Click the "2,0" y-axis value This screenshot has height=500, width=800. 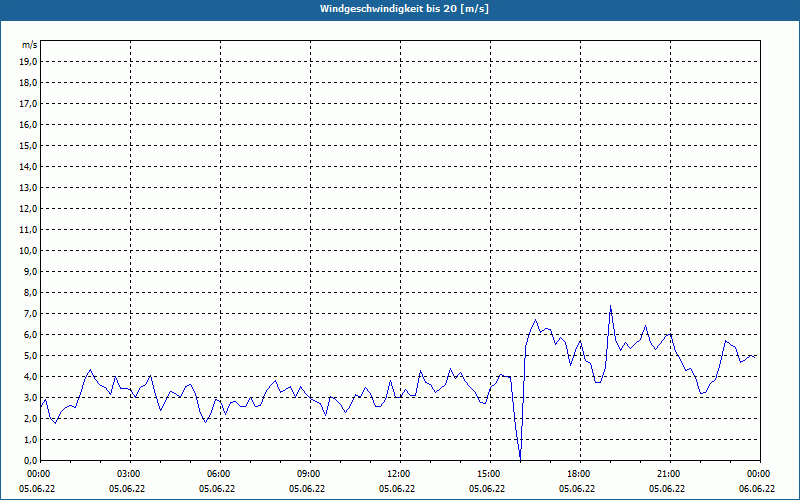pos(31,418)
